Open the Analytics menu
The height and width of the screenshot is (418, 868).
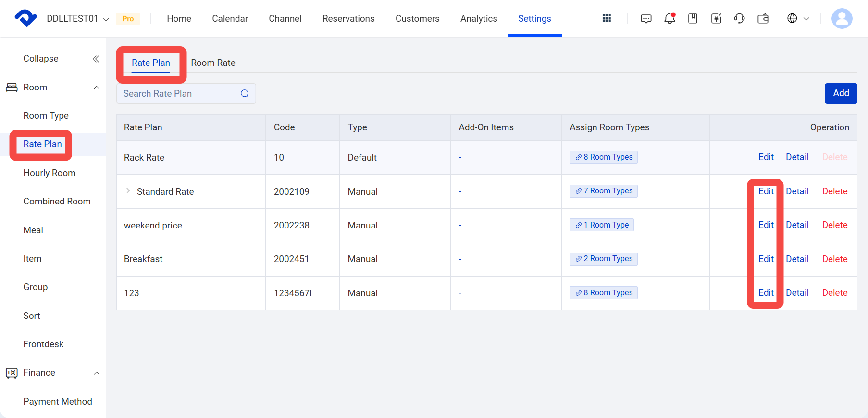[x=479, y=19]
